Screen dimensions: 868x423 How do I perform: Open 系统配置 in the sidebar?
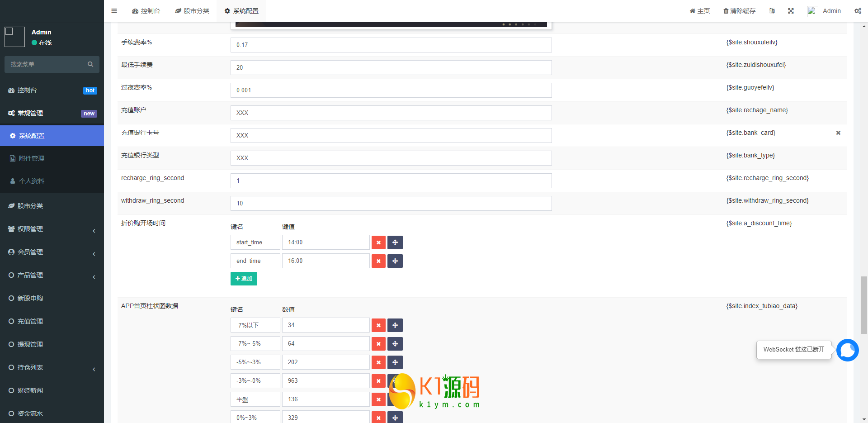(x=52, y=136)
